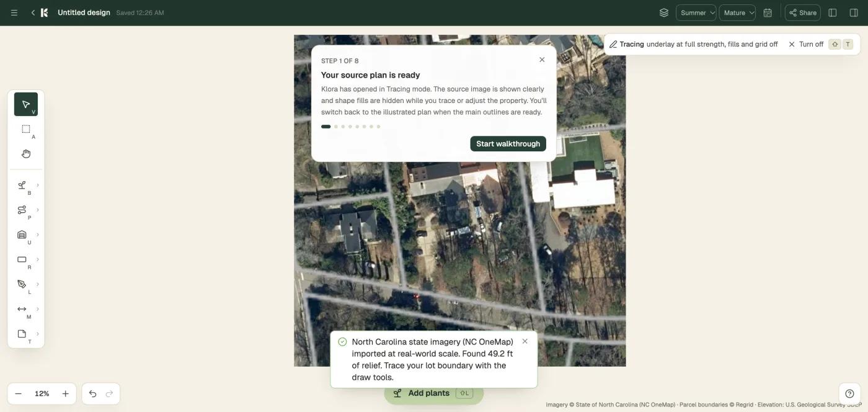Click the pencil Tracing icon
The height and width of the screenshot is (412, 868).
coord(613,44)
